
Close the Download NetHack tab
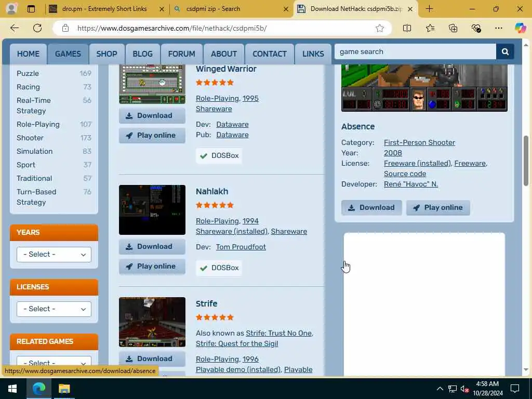pos(410,9)
